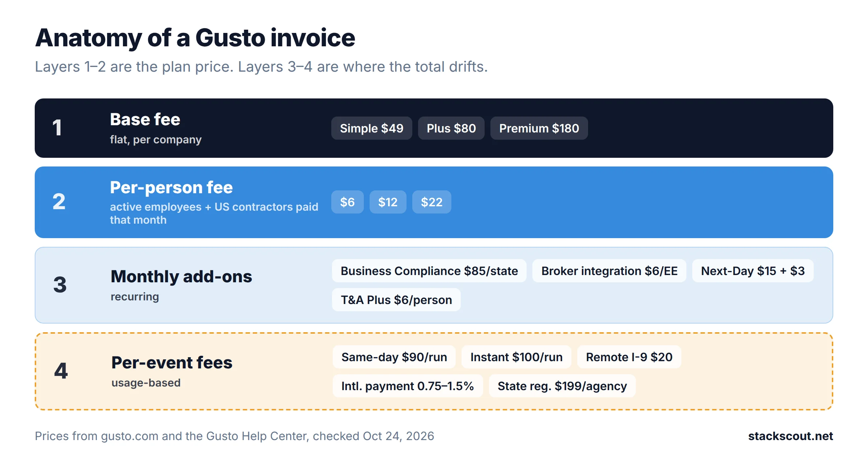The height and width of the screenshot is (456, 868).
Task: Click 'Business Compliance $85/state' chip
Action: coord(429,271)
